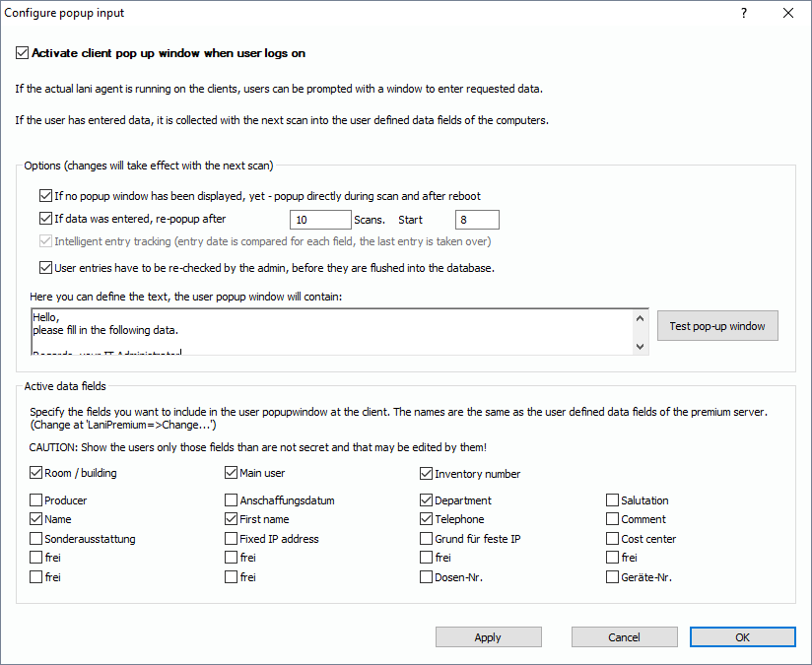Toggle the Inventory number checkbox
The image size is (812, 665).
click(427, 473)
